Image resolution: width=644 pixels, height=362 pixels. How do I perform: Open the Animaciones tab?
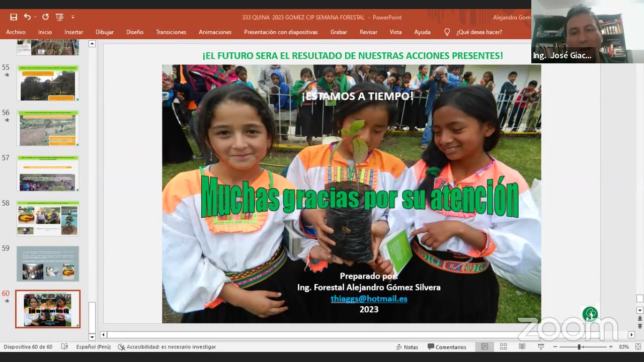(x=215, y=32)
